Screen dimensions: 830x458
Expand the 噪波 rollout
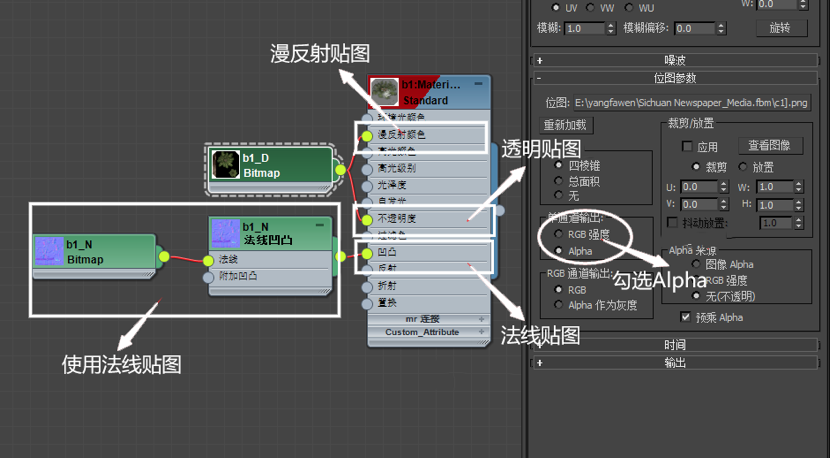pos(675,60)
